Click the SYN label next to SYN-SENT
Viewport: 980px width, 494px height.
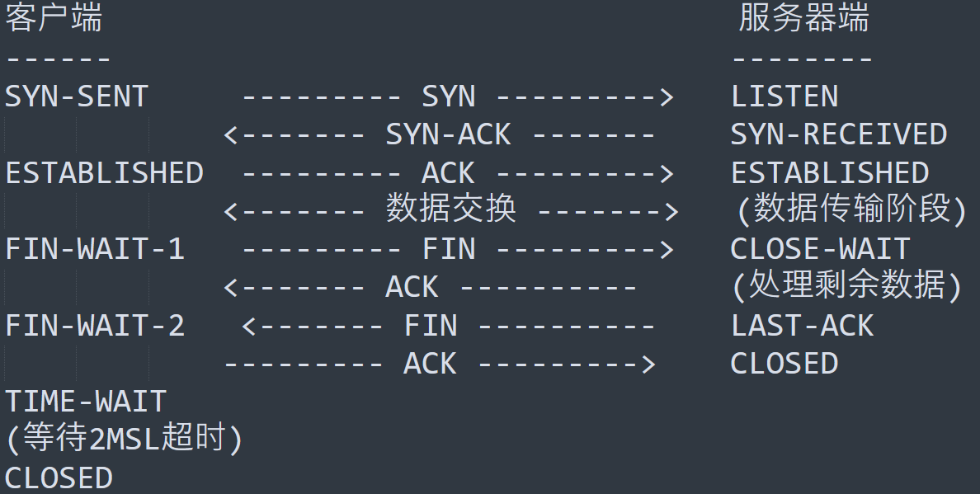[x=449, y=96]
